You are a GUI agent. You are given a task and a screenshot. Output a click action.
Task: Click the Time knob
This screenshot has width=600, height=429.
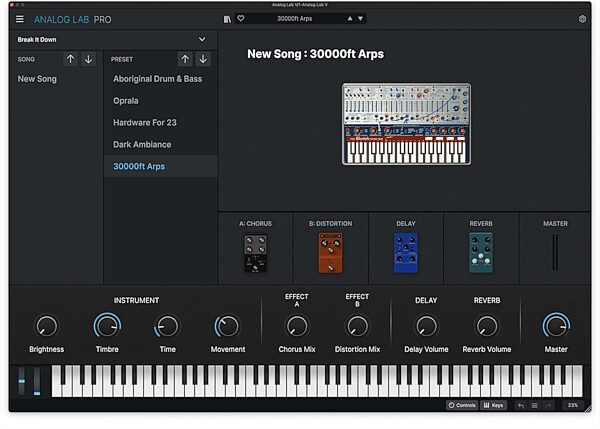(x=167, y=326)
